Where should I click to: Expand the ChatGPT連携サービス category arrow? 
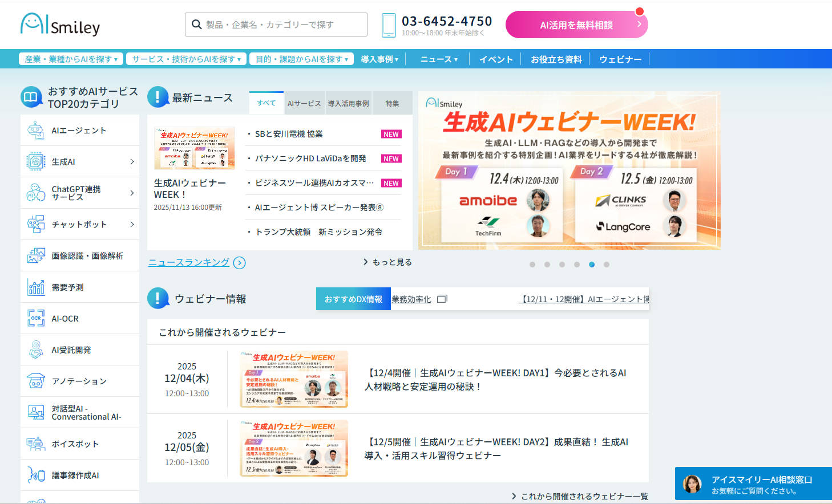pyautogui.click(x=132, y=193)
